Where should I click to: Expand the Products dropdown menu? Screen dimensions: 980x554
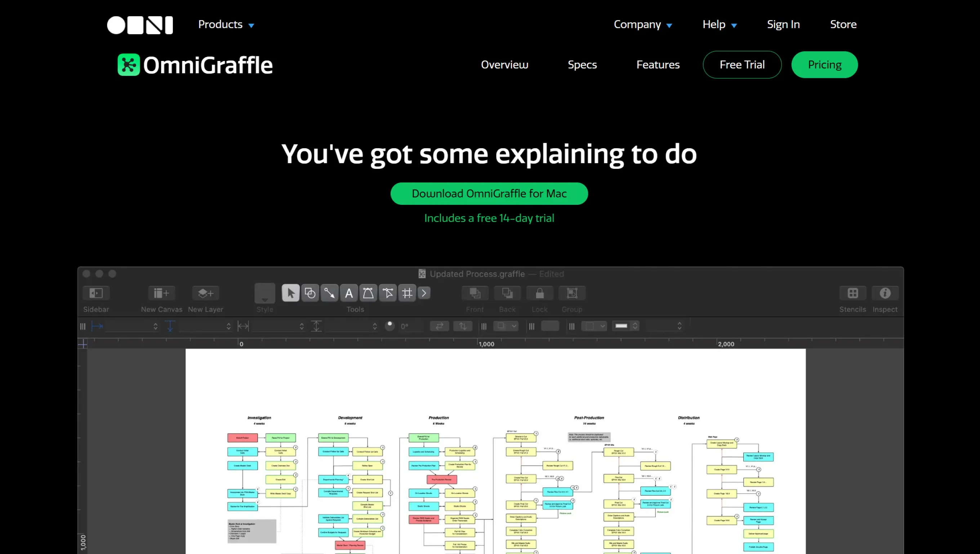pyautogui.click(x=226, y=25)
